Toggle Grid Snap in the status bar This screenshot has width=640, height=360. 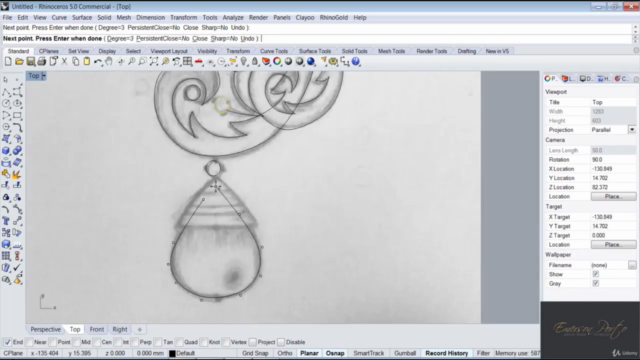click(255, 353)
